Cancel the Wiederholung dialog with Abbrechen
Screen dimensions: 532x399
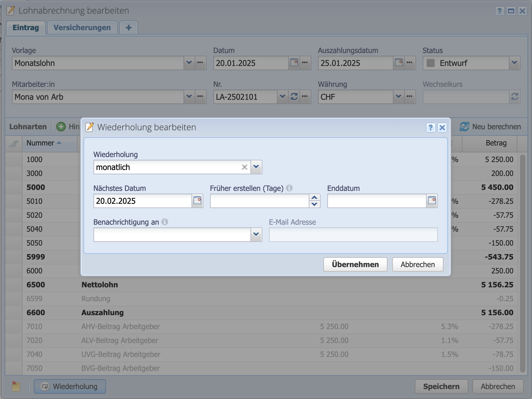(417, 264)
